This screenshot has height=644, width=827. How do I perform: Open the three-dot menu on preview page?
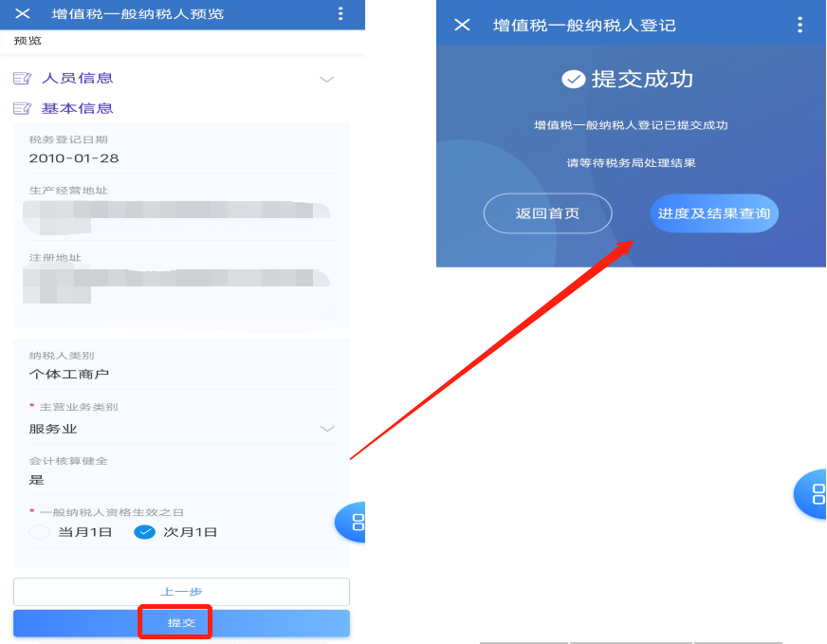(340, 13)
